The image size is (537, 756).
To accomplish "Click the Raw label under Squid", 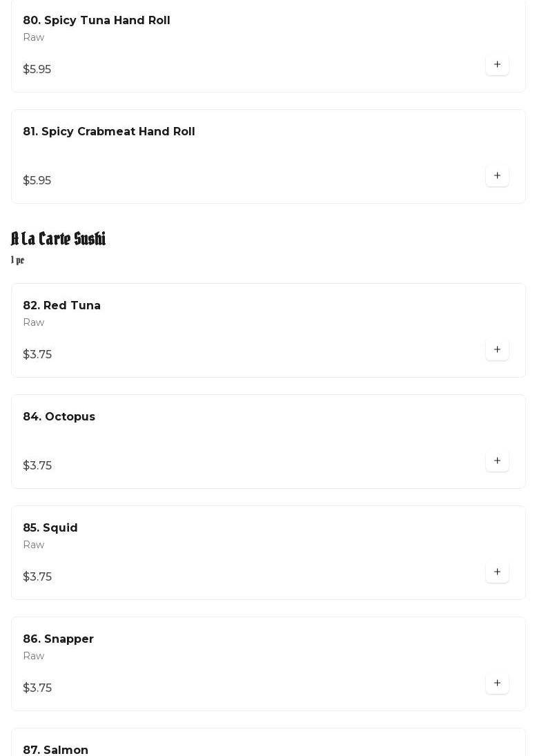I will [34, 545].
